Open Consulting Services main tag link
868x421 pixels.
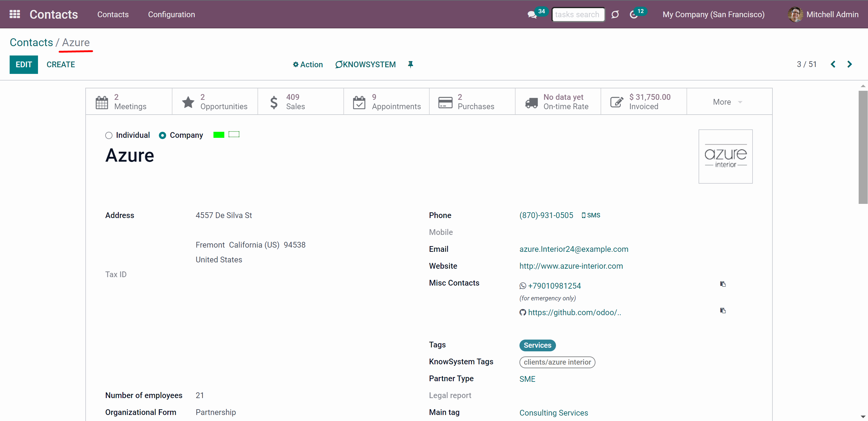click(554, 413)
